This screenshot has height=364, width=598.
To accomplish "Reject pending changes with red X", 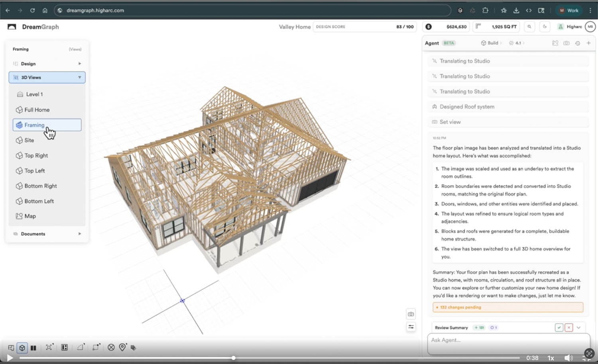I will pyautogui.click(x=569, y=327).
